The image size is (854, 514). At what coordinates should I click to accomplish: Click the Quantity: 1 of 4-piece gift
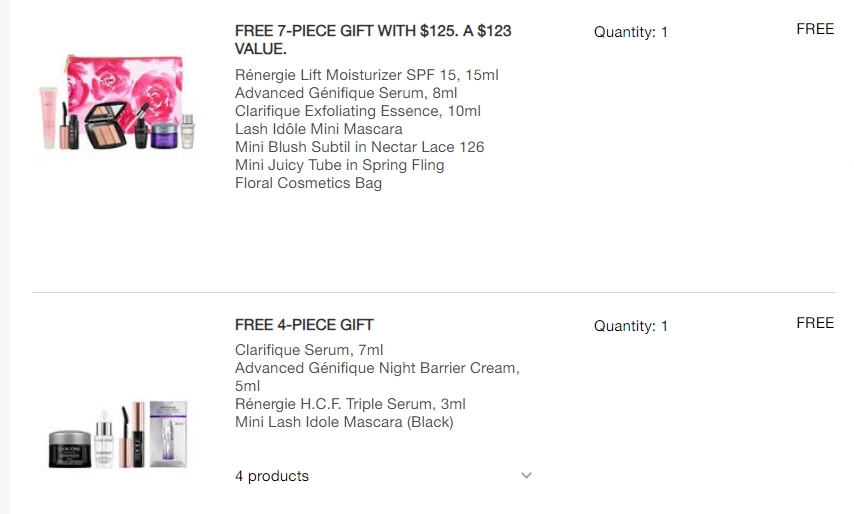click(x=631, y=326)
